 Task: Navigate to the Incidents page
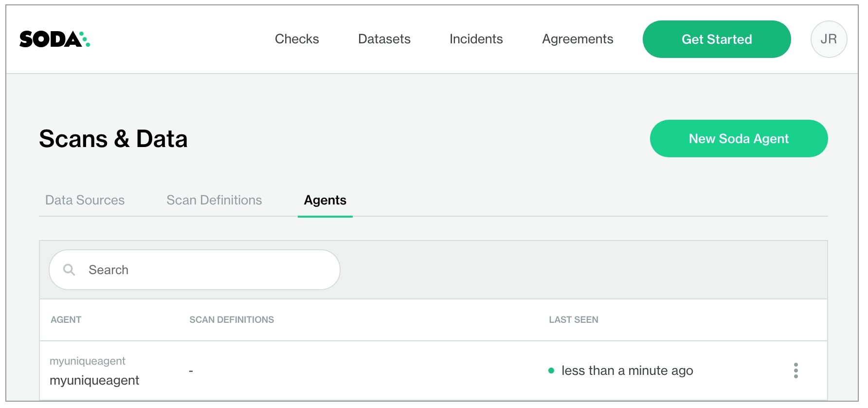[476, 39]
